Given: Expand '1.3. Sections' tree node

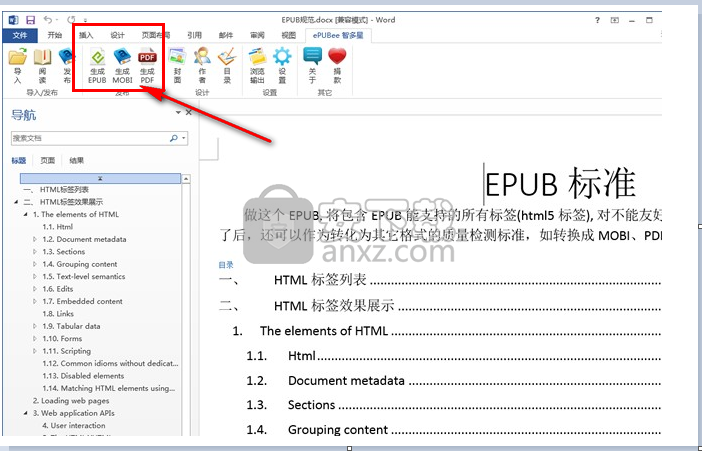Looking at the screenshot, I should 35,252.
